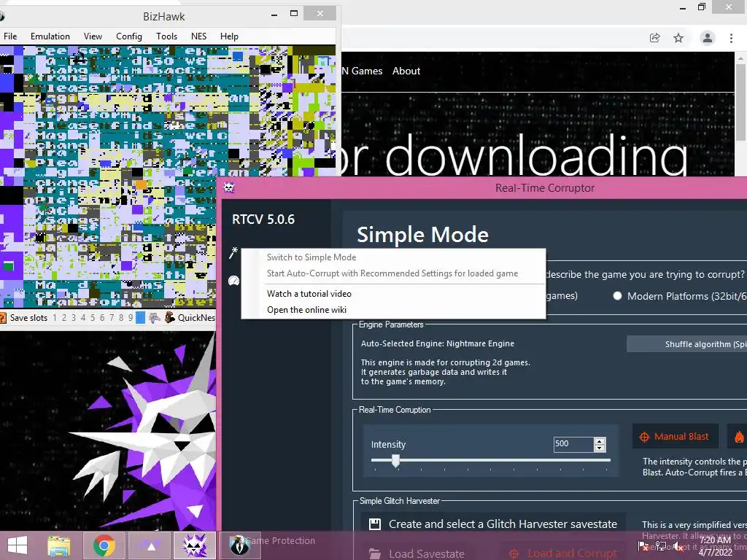Click the BizHawk taskbar icon
747x560 pixels.
(x=239, y=545)
